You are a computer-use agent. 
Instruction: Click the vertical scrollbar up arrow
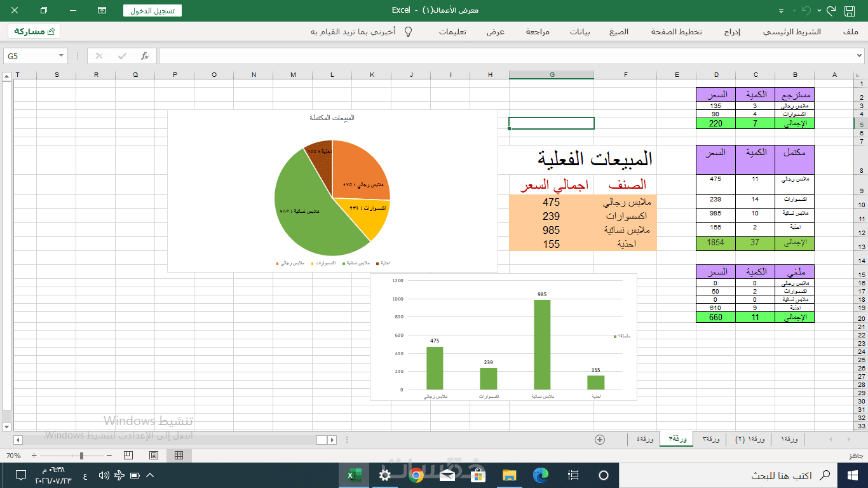[7, 76]
